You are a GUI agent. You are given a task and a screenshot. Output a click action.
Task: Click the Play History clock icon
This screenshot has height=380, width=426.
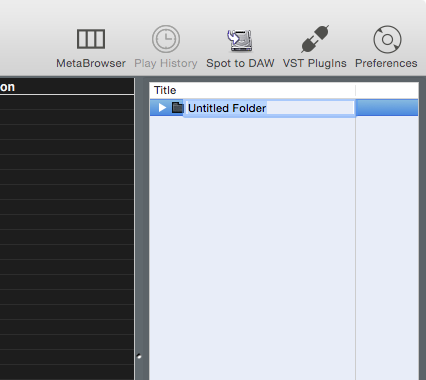(166, 39)
